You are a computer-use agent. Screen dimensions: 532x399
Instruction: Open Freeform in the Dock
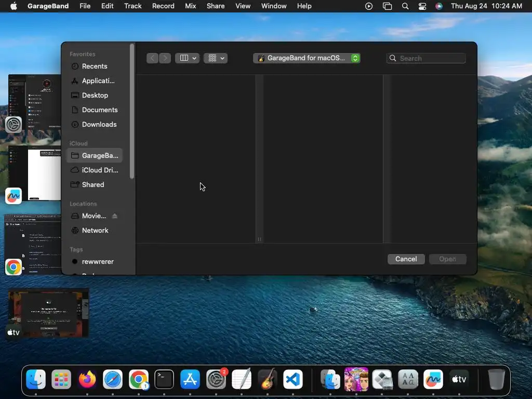433,379
